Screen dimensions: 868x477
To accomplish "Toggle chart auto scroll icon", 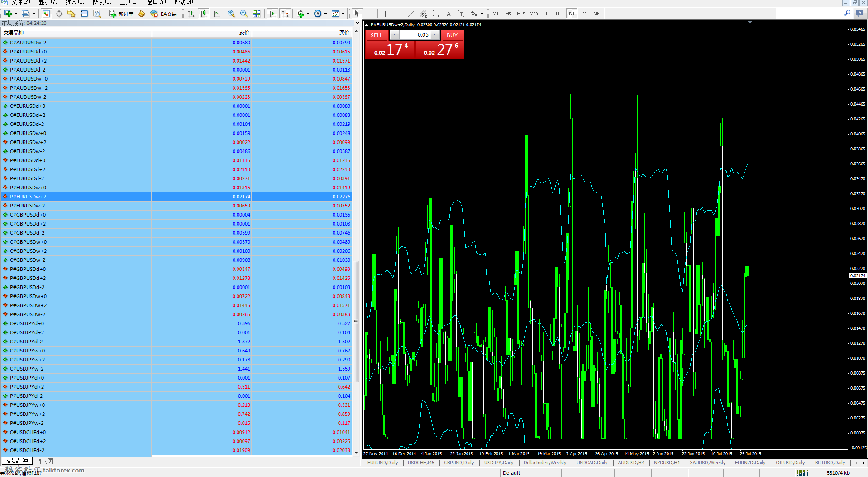I will click(272, 14).
